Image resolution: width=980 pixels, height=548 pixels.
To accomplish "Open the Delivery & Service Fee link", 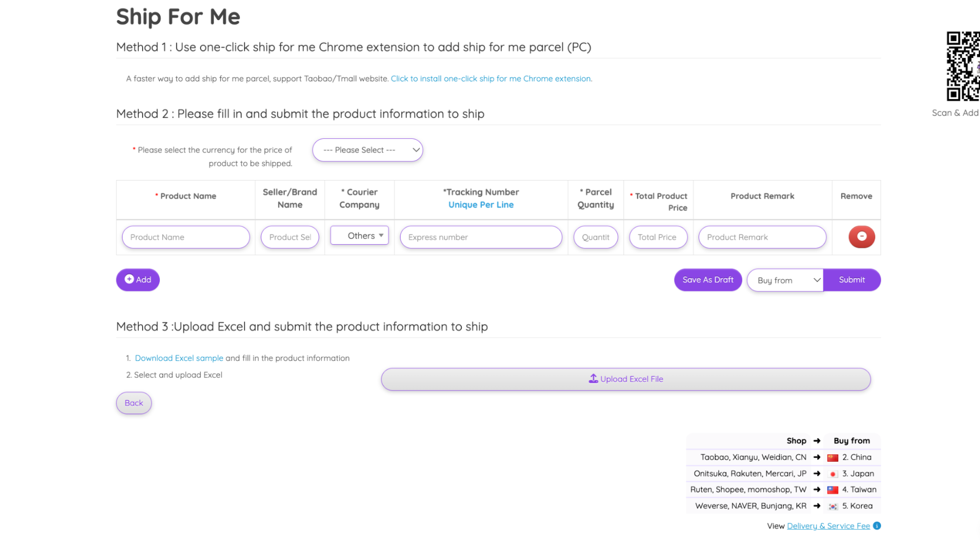I will 828,526.
